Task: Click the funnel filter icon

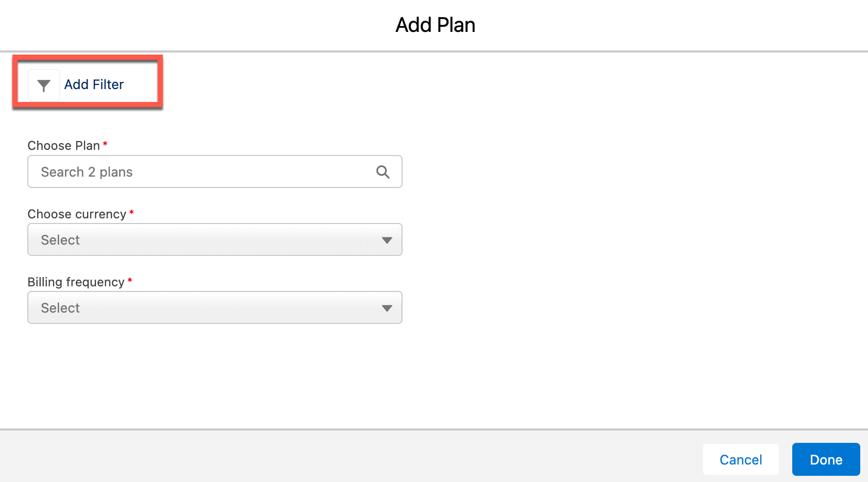Action: 44,85
